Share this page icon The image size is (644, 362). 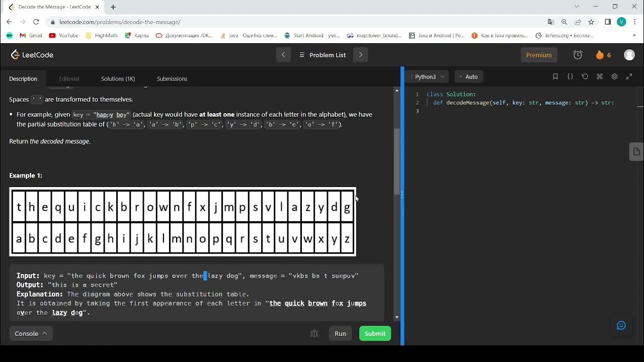pyautogui.click(x=578, y=22)
